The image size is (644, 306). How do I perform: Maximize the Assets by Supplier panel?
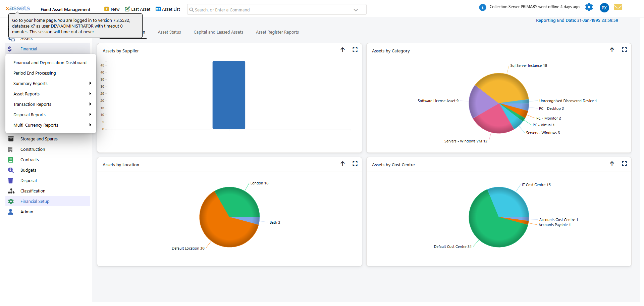click(355, 50)
